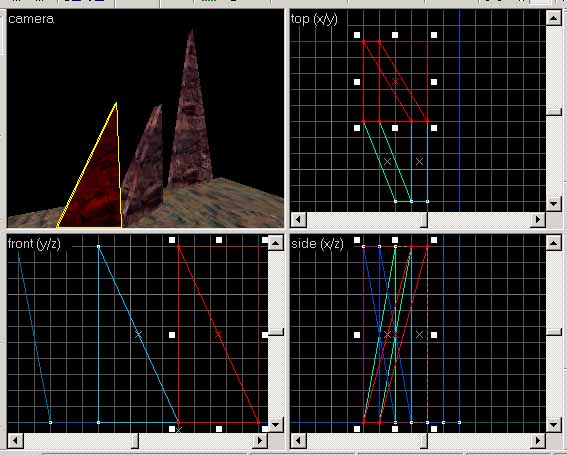
Task: Click right arrow of top view horizontal scrollbar
Action: [x=538, y=220]
